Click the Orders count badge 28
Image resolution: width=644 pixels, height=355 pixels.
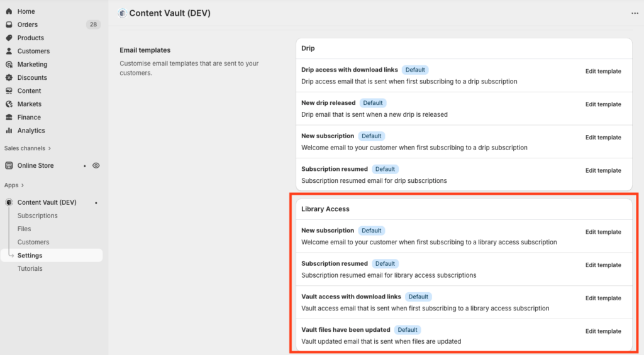tap(93, 25)
